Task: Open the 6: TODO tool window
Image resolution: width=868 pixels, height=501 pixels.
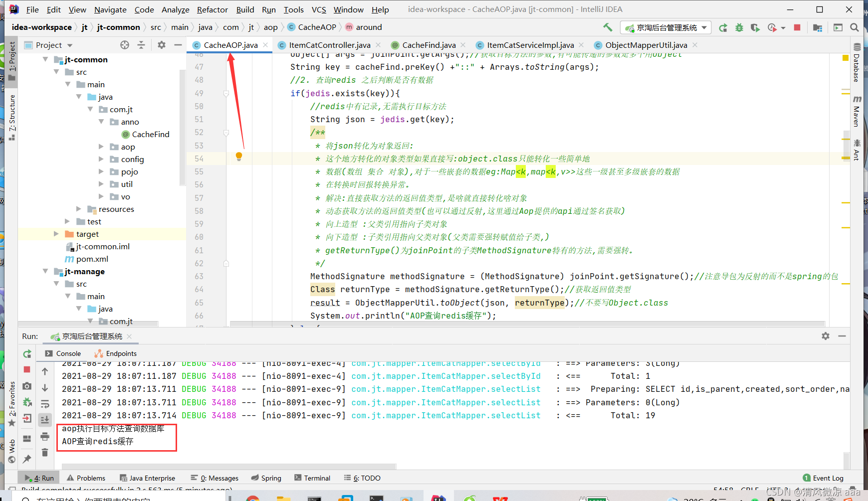Action: [x=362, y=478]
